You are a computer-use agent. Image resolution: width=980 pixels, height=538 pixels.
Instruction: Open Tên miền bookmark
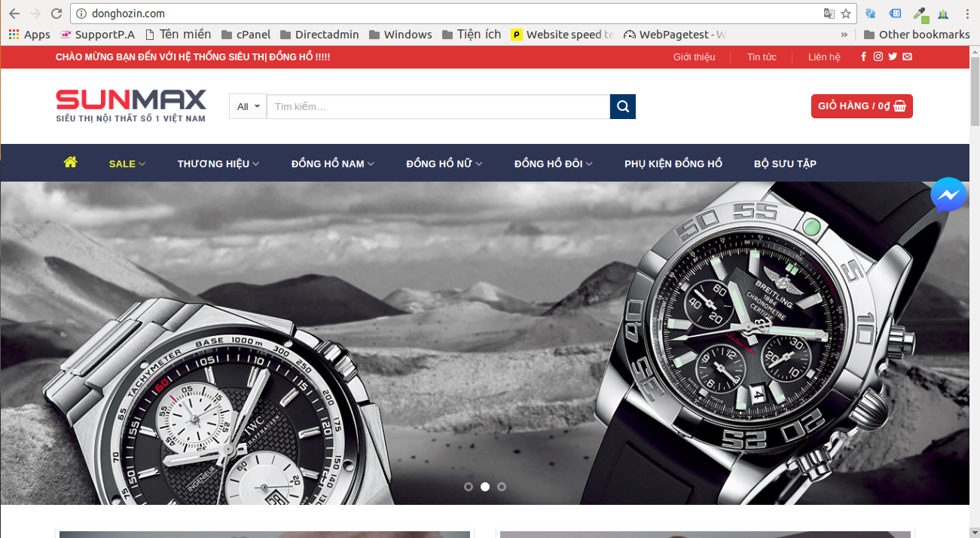point(178,35)
